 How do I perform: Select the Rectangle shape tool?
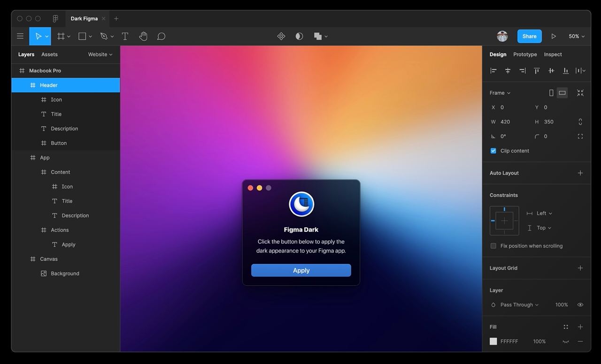pyautogui.click(x=82, y=36)
